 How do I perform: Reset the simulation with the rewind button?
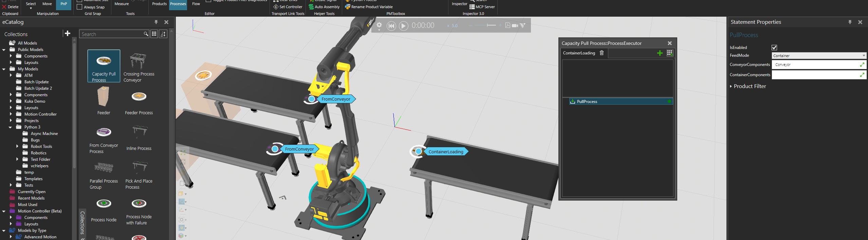[x=391, y=26]
